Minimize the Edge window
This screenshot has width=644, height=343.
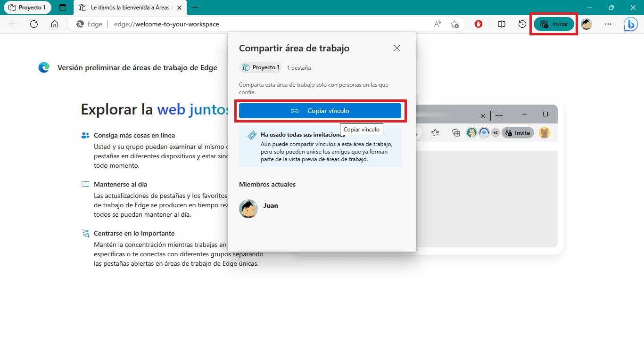coord(589,8)
